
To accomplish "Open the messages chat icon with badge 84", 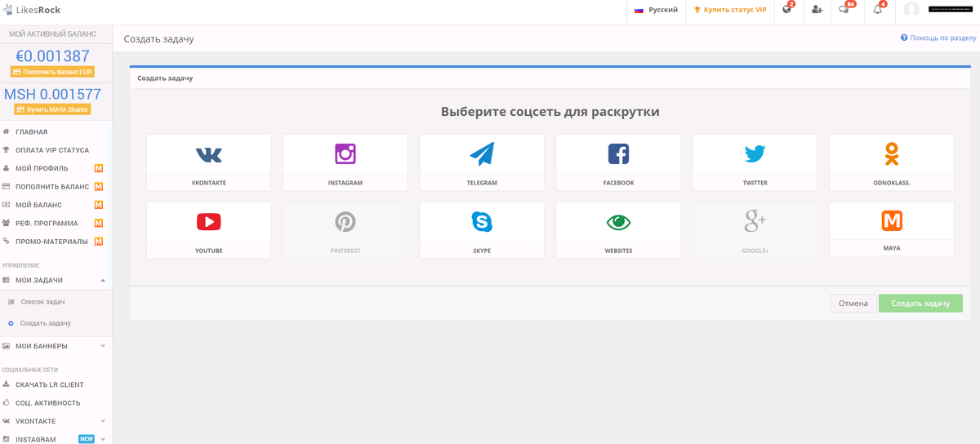I will (x=845, y=9).
